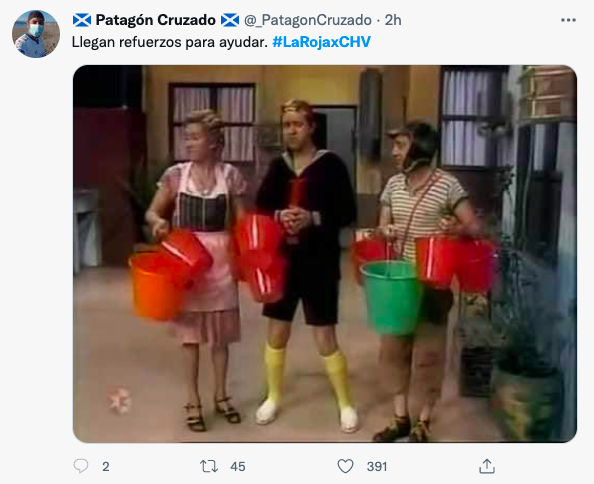Click the star watermark logo in the photo

pyautogui.click(x=119, y=400)
